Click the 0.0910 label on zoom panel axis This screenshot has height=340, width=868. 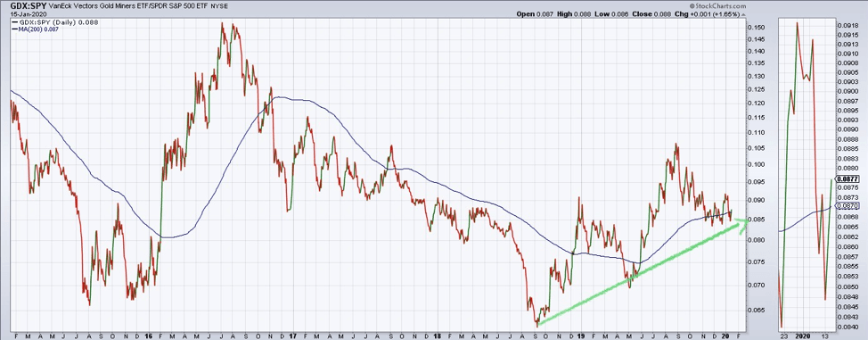pos(848,54)
